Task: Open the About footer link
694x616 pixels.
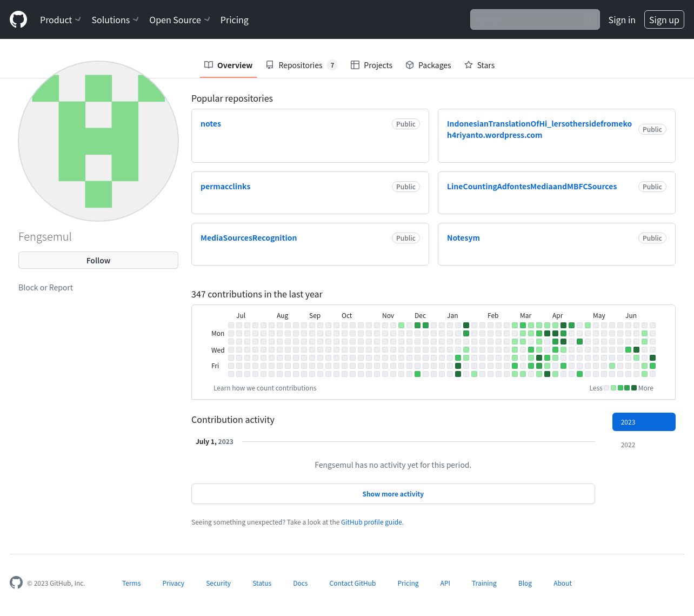Action: coord(563,583)
